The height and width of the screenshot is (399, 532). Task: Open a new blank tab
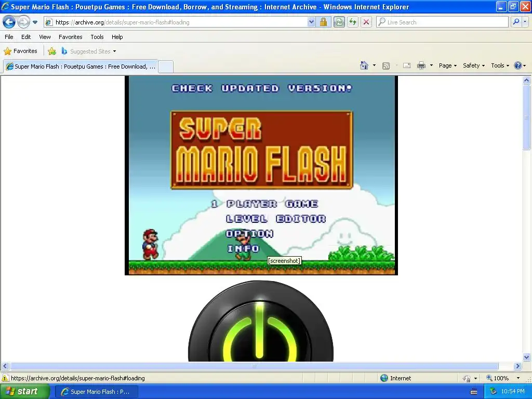tap(166, 66)
